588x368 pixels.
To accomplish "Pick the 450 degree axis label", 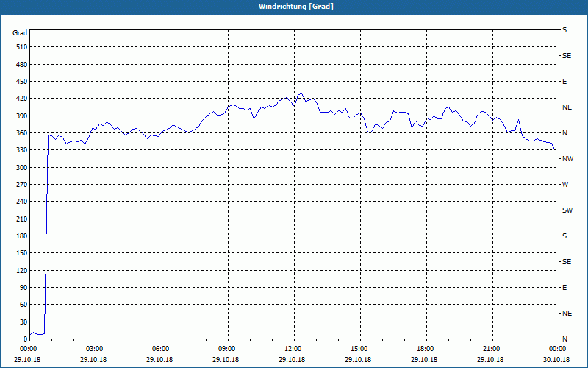I will click(21, 82).
